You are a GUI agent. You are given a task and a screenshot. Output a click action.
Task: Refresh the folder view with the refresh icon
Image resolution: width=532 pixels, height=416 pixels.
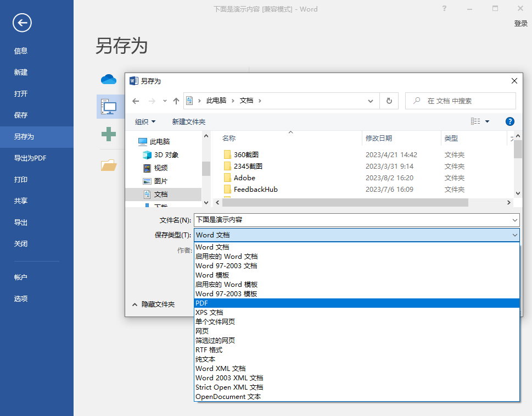point(389,101)
